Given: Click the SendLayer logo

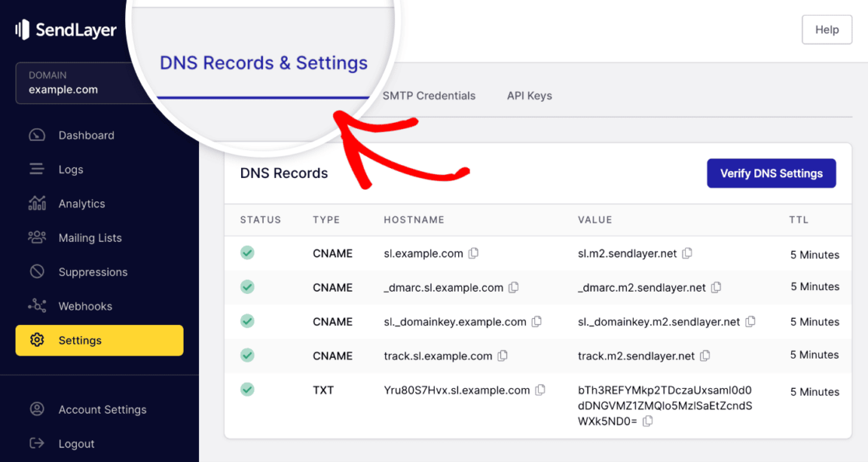Looking at the screenshot, I should click(66, 30).
